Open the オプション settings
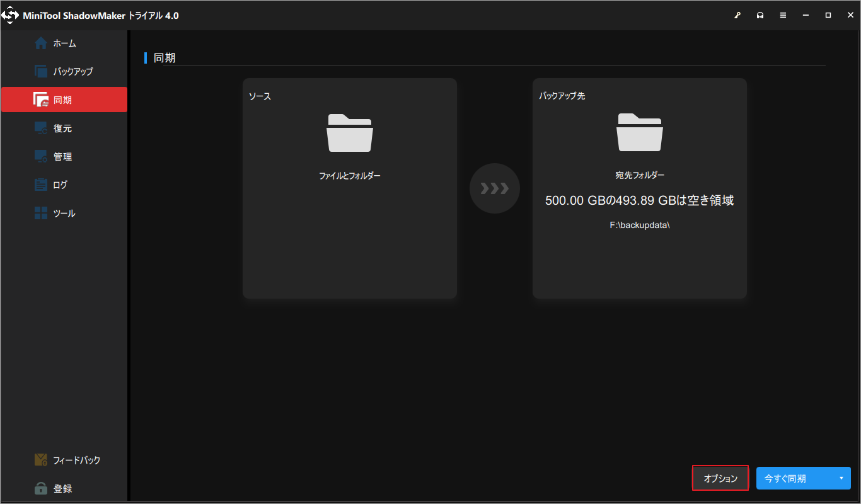This screenshot has width=861, height=504. pyautogui.click(x=720, y=478)
